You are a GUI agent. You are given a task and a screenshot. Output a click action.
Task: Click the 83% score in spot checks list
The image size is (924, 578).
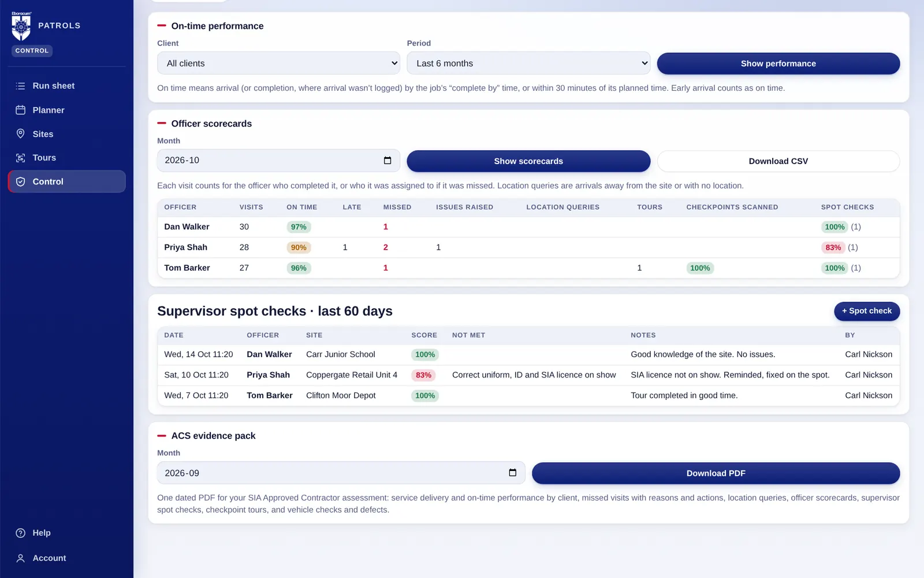pyautogui.click(x=423, y=375)
